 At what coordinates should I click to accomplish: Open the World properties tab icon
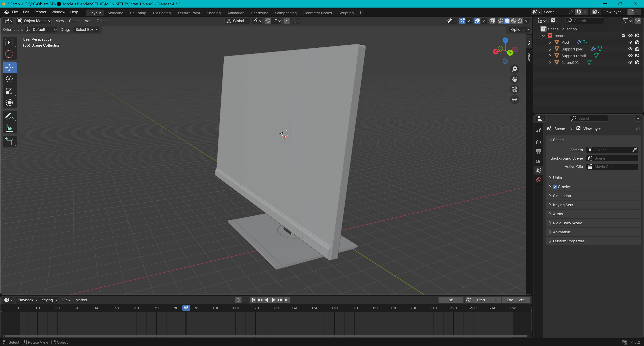pos(539,180)
